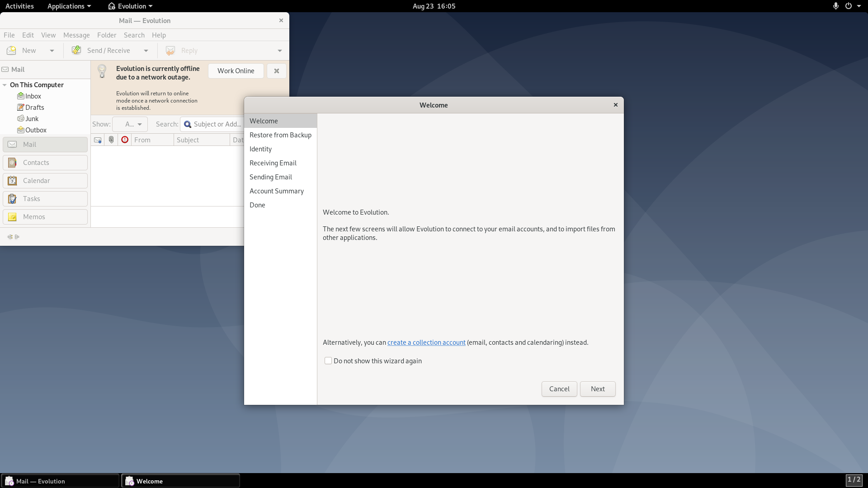Cancel the Welcome wizard
The image size is (868, 488).
click(x=559, y=389)
